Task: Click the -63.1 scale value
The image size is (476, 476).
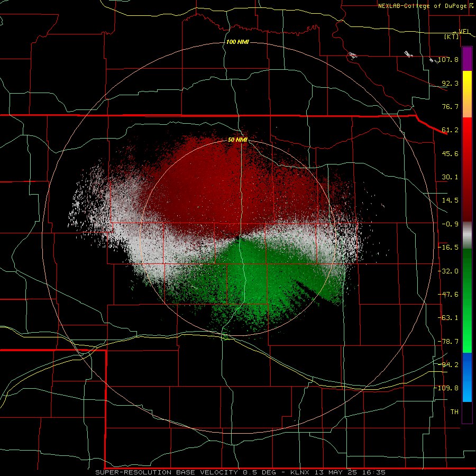Action: click(x=448, y=318)
